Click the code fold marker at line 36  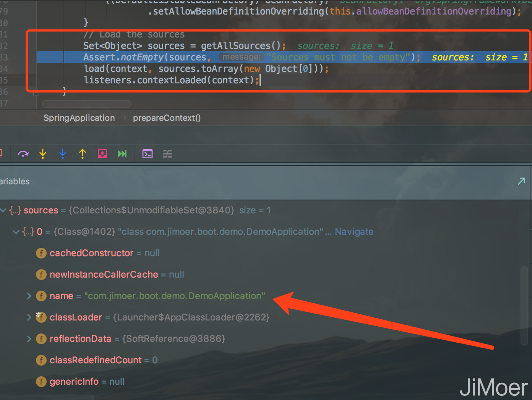[x=36, y=92]
